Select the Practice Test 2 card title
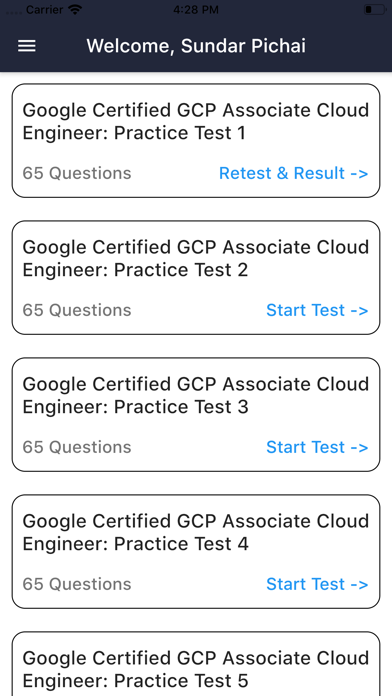392x696 pixels. [x=196, y=258]
